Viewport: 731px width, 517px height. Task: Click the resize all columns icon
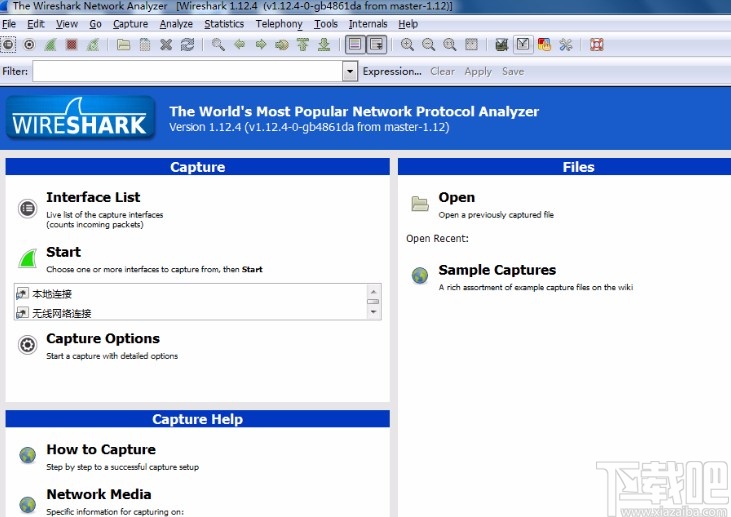click(471, 45)
